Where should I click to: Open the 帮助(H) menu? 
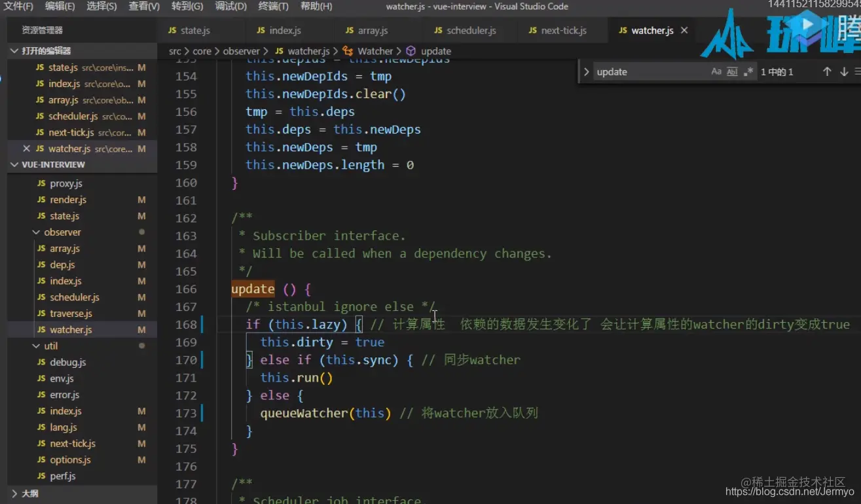tap(316, 7)
